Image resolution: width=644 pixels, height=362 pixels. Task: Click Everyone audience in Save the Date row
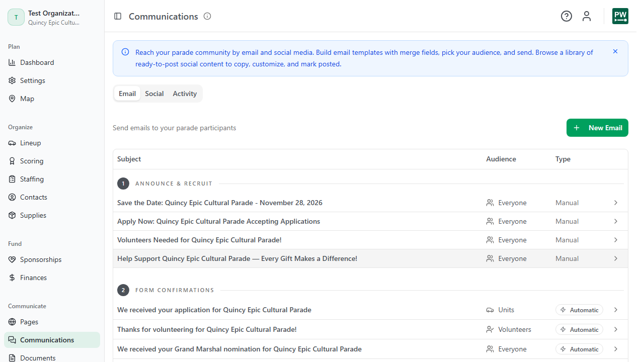tap(506, 203)
